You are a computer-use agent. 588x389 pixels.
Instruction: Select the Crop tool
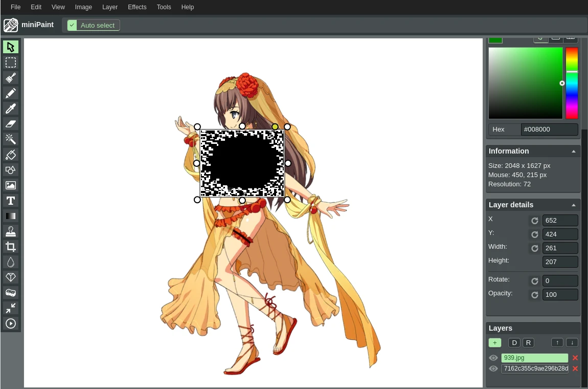(11, 247)
